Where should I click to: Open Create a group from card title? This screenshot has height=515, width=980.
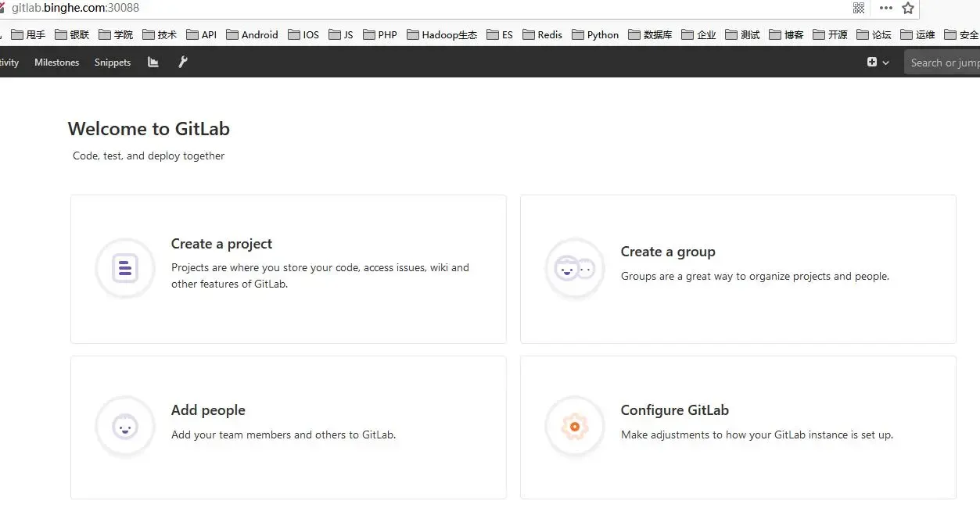click(668, 252)
